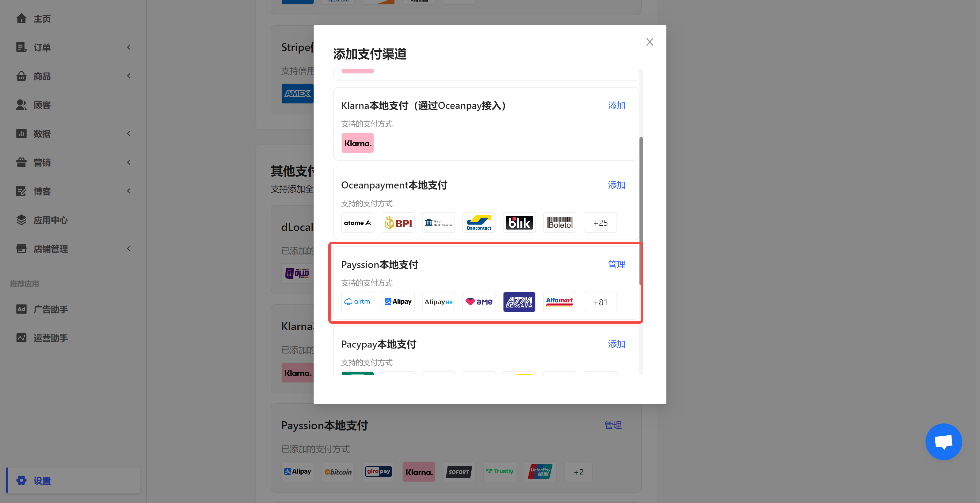The image size is (980, 503).
Task: Expand the 店铺管理 menu chevron
Action: coord(129,249)
